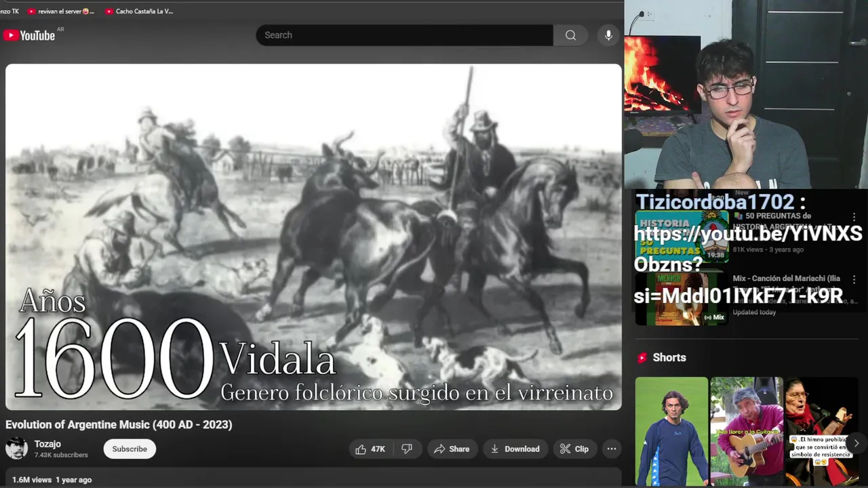
Task: Open 50 Preguntas de Historia Argentina thumbnail
Action: click(682, 237)
